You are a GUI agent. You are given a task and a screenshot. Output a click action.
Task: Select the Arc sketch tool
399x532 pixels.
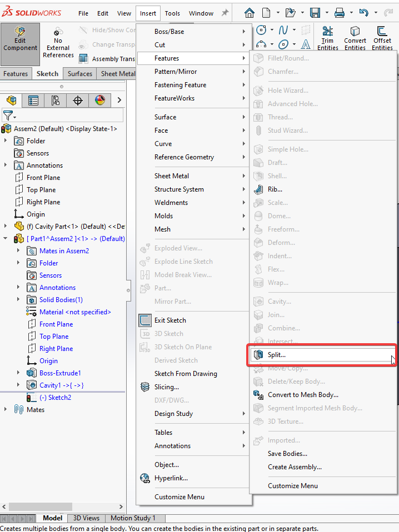261,44
